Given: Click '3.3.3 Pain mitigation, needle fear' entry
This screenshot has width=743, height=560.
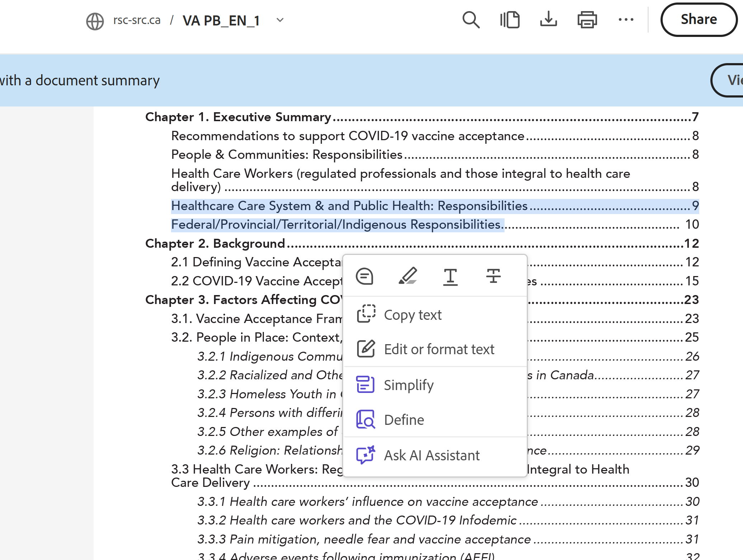Looking at the screenshot, I should click(448, 539).
